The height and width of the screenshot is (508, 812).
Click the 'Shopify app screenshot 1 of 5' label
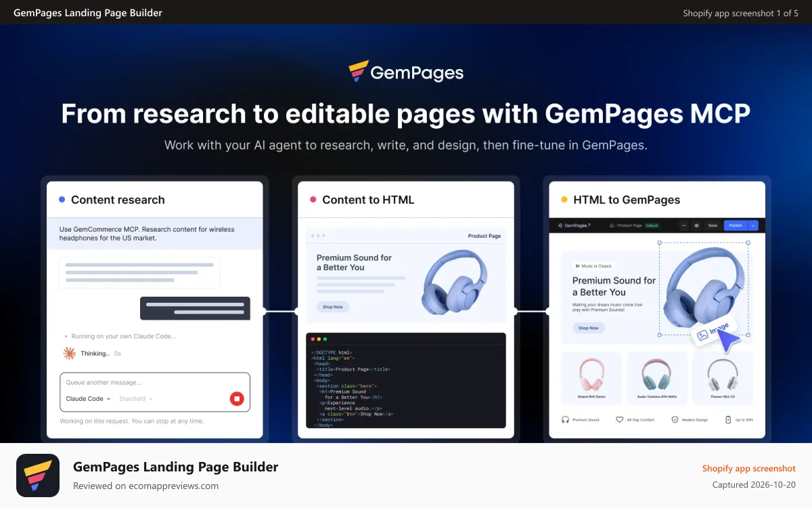coord(740,13)
